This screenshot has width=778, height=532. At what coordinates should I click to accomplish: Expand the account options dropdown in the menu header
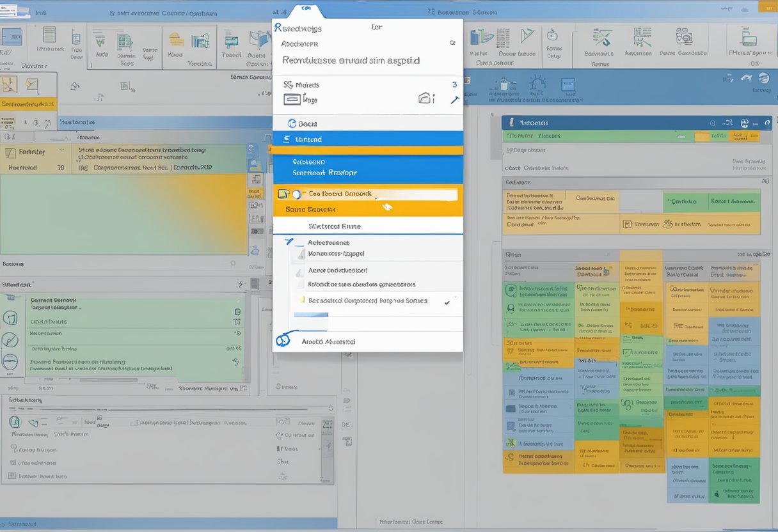click(x=453, y=43)
